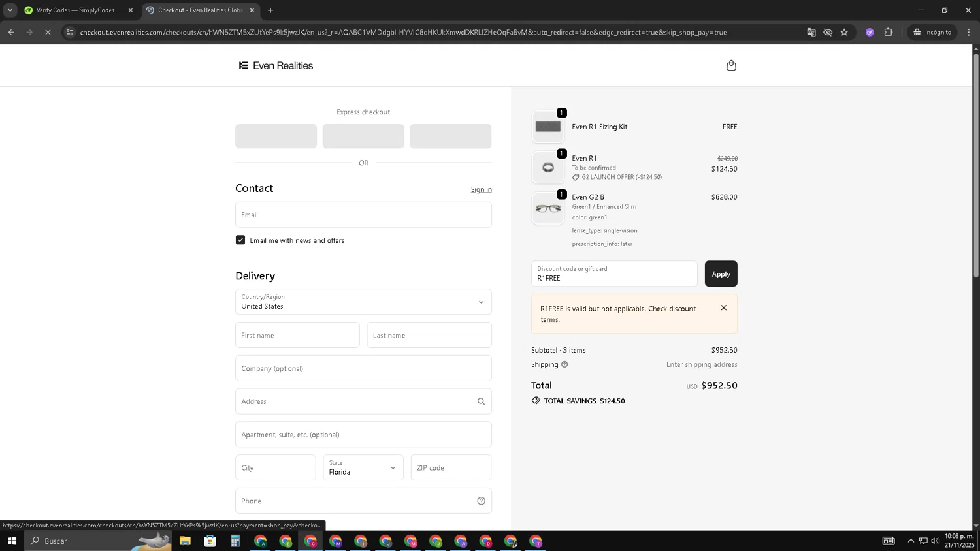Open Calculator from the taskbar

click(x=235, y=541)
